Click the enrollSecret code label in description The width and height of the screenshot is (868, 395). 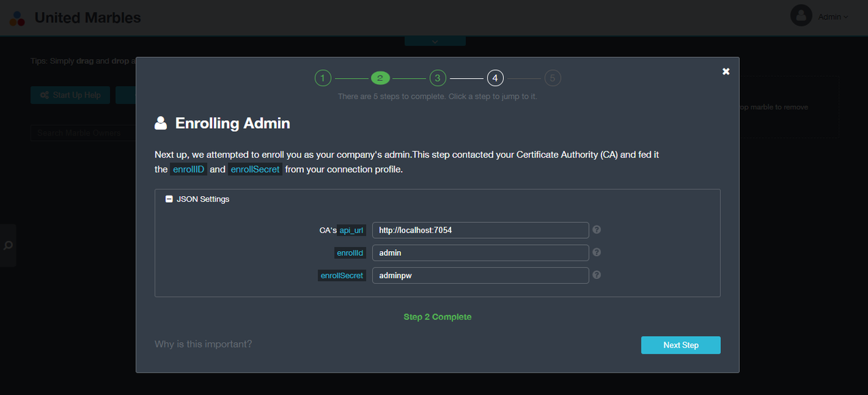point(255,169)
